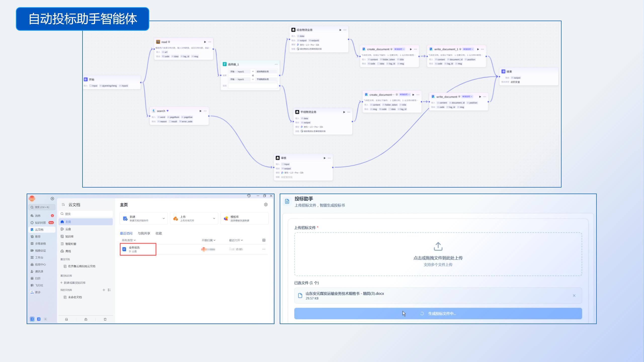
Task: Switch to the 与我共享 tab
Action: pyautogui.click(x=144, y=233)
